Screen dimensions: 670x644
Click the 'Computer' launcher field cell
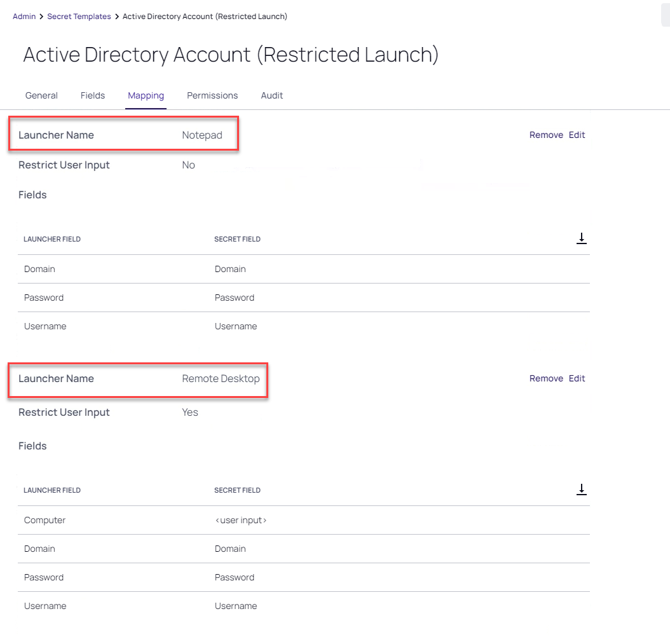coord(45,520)
